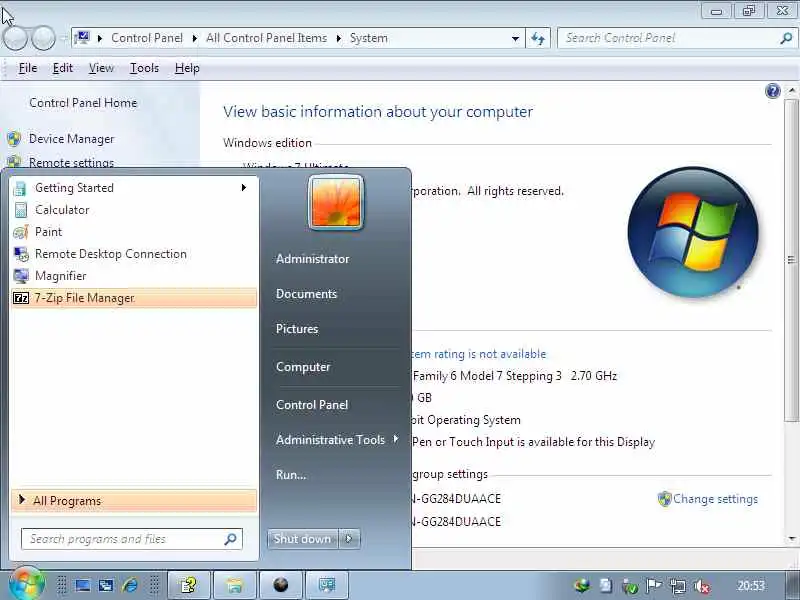Launch Magnifier from the Start menu
800x600 pixels.
(134, 276)
